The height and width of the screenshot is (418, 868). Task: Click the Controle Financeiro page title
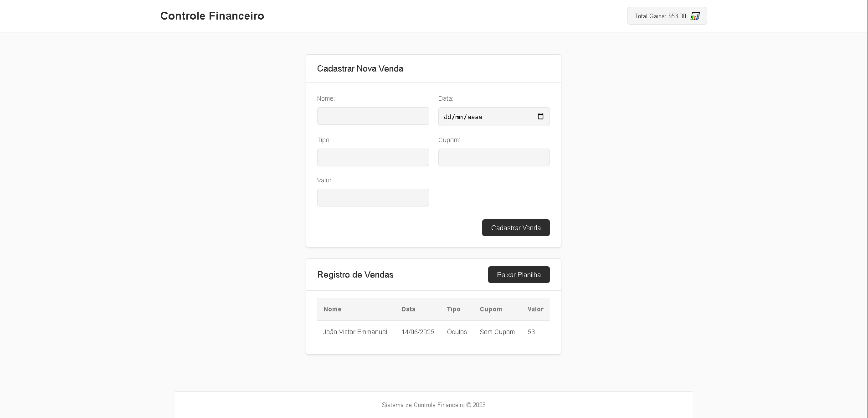click(212, 16)
